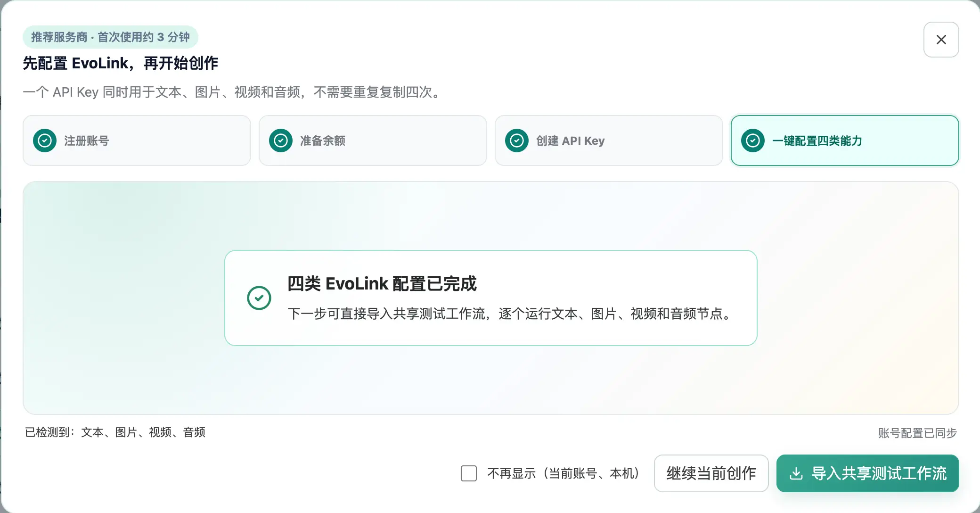Click the subtitle about 一个 API Key
Image resolution: width=980 pixels, height=513 pixels.
click(233, 92)
